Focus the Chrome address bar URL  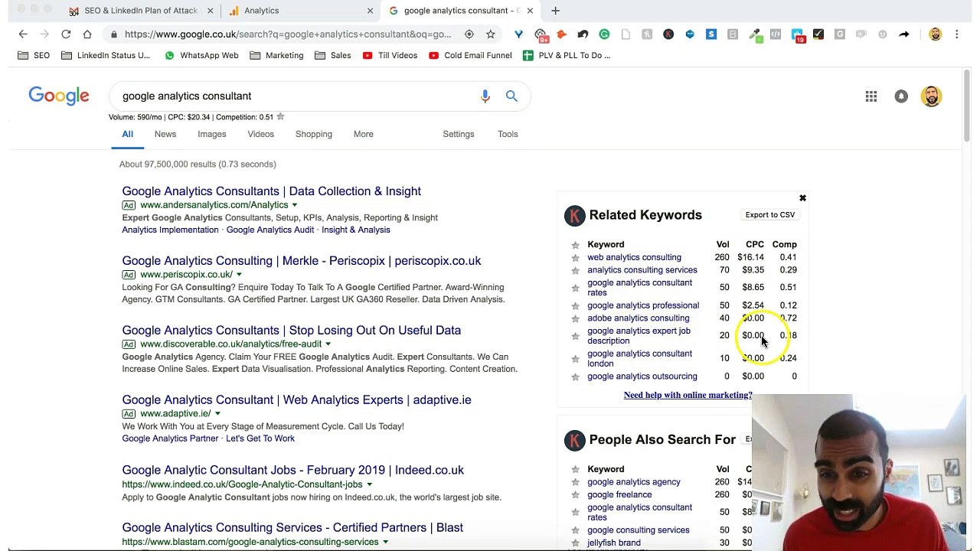pos(288,34)
